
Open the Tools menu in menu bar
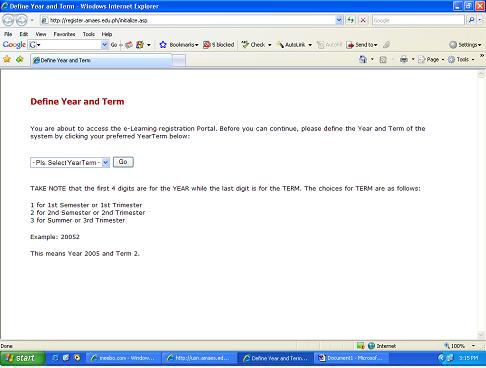[89, 34]
